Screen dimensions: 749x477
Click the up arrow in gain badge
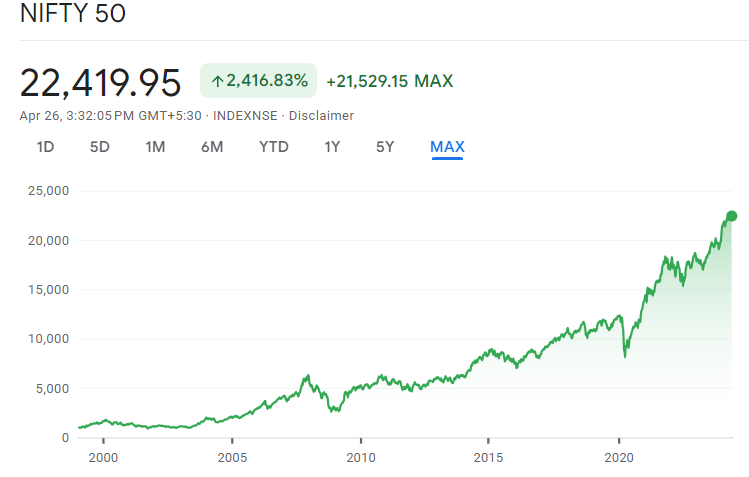click(217, 80)
